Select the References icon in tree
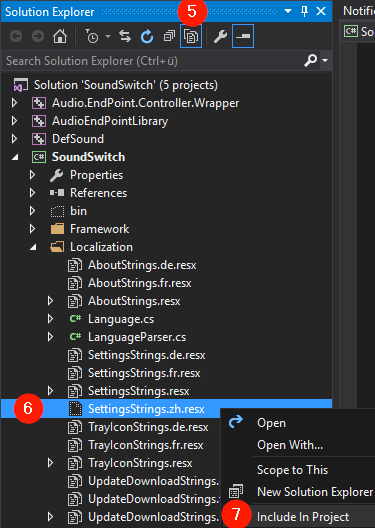Viewport: 375px width, 528px height. [x=57, y=193]
